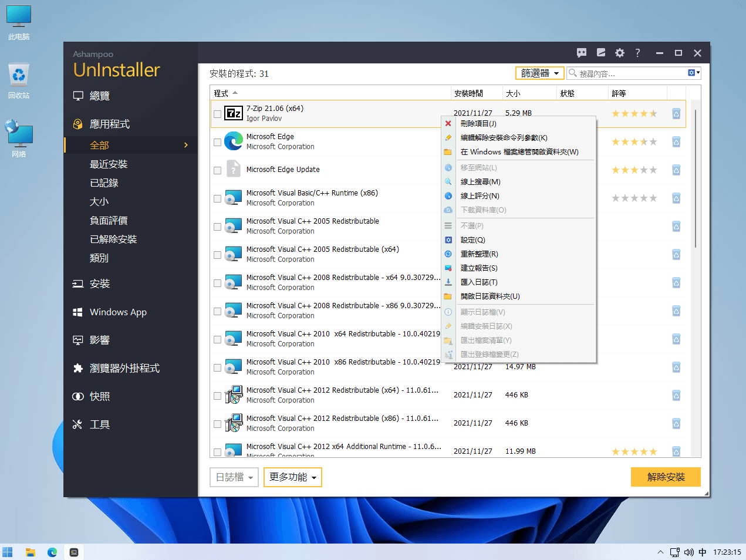
Task: Open 此电脑 desktop icon
Action: pyautogui.click(x=19, y=23)
